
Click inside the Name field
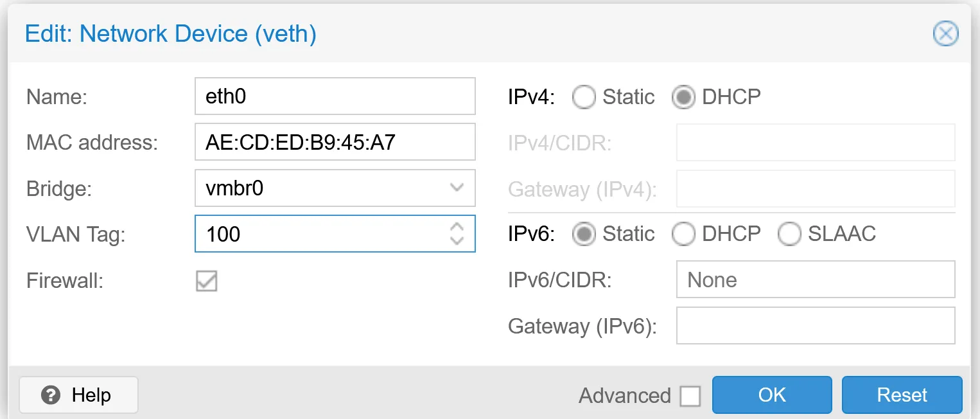pos(334,96)
